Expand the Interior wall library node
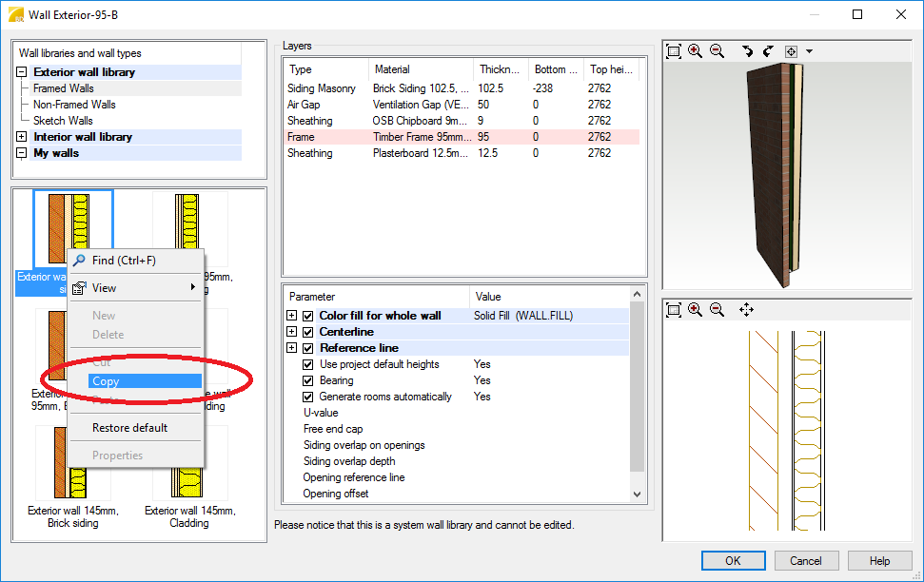Image resolution: width=924 pixels, height=582 pixels. (x=22, y=137)
